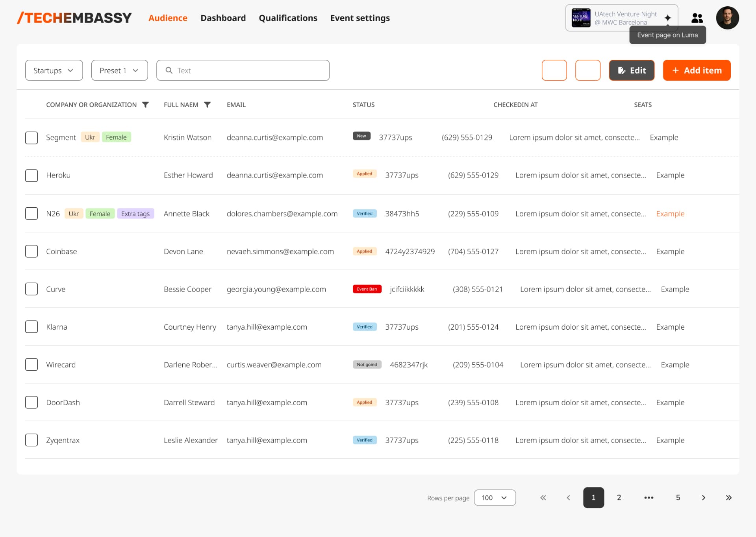Click the Event Ban badge for Bessie Cooper

pos(367,289)
